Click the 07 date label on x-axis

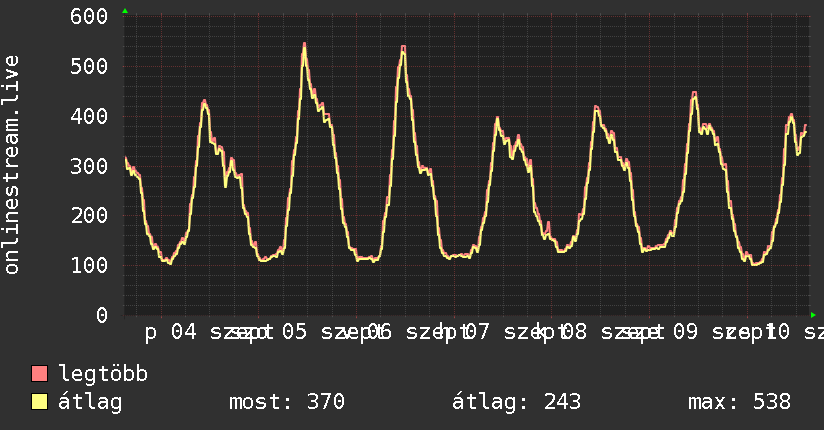click(477, 332)
